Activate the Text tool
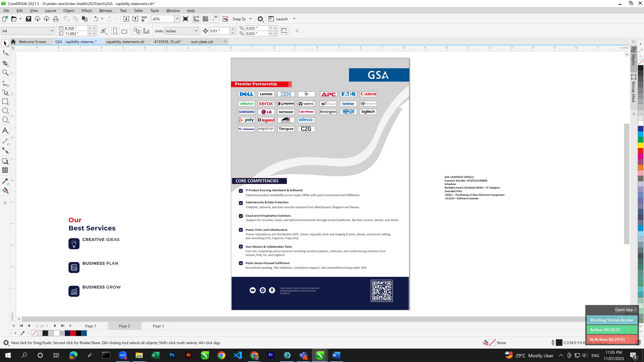Screen dimensions: 644x362 pyautogui.click(x=5, y=130)
